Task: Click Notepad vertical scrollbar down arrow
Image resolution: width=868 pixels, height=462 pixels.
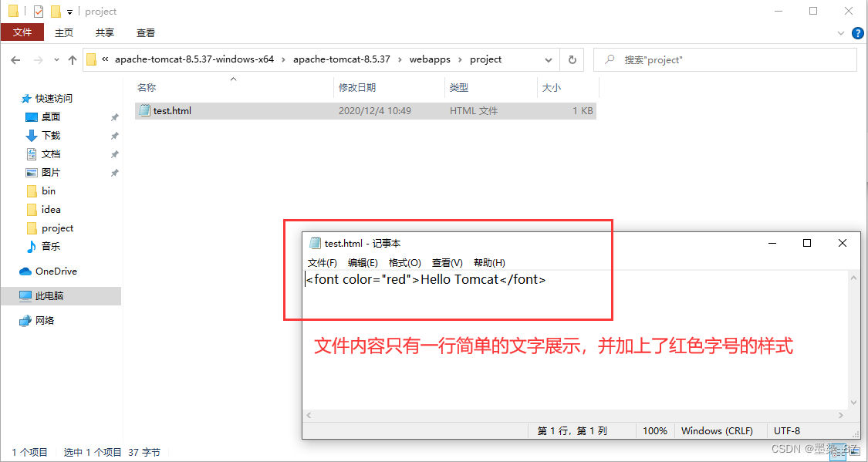Action: 853,403
